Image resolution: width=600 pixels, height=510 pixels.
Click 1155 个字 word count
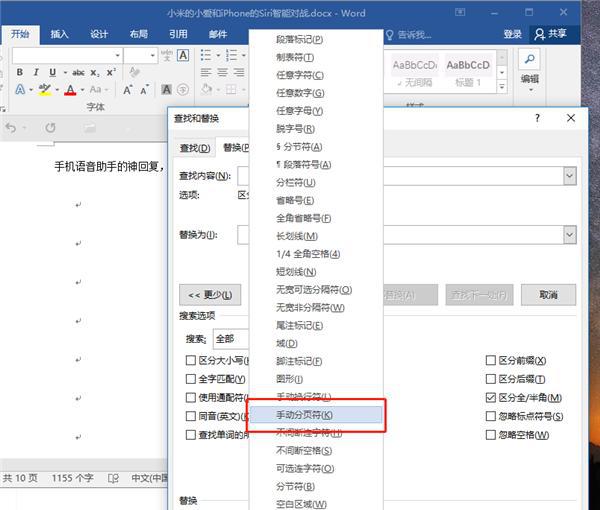click(73, 478)
